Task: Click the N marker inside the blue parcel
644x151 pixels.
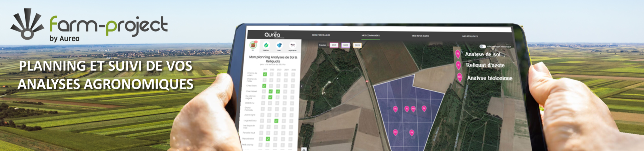Action: click(x=407, y=109)
